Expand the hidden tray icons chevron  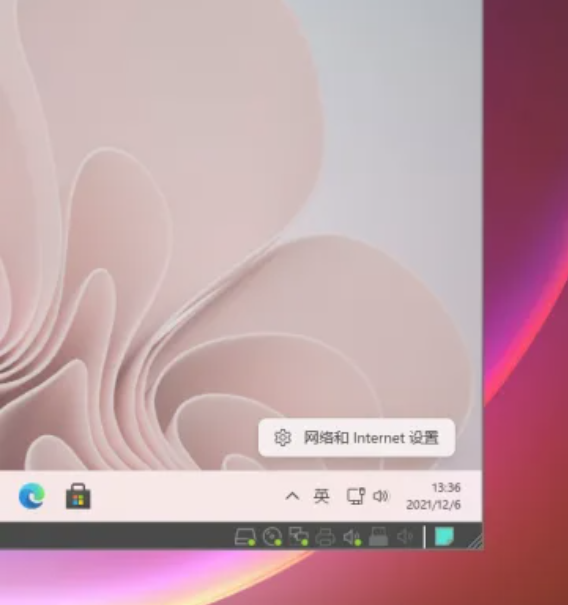(x=292, y=496)
